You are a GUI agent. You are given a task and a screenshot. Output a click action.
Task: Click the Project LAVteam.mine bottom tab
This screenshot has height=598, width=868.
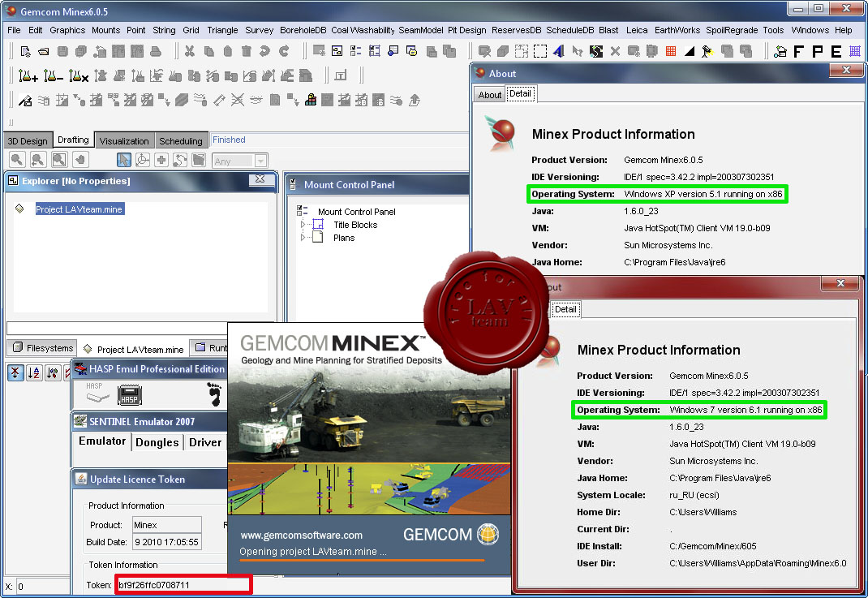click(133, 349)
